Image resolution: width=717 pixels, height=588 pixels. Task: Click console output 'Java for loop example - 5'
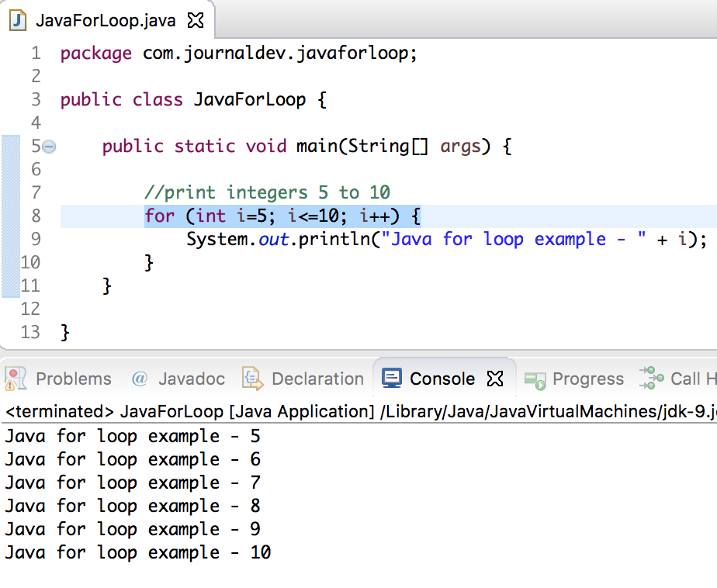pos(133,437)
